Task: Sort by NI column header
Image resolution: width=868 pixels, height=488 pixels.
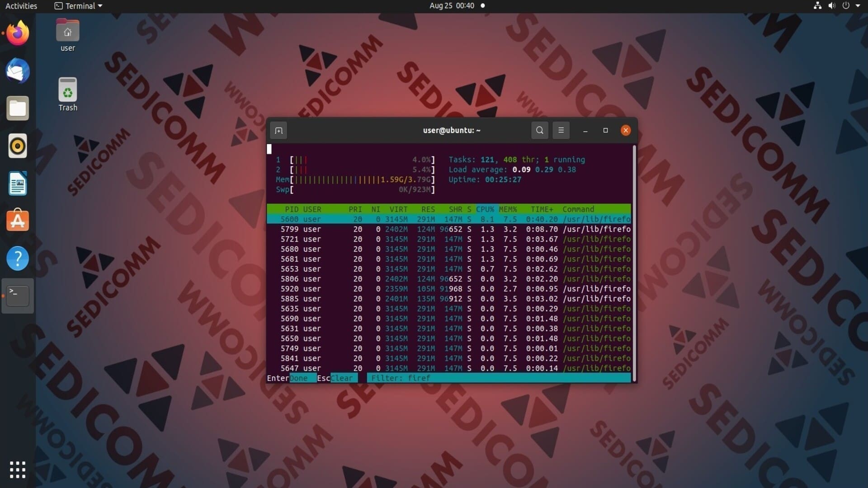Action: [376, 209]
